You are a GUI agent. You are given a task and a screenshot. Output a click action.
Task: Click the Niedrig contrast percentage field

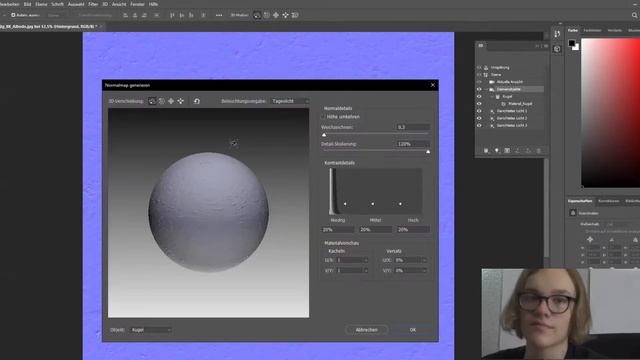click(x=337, y=229)
